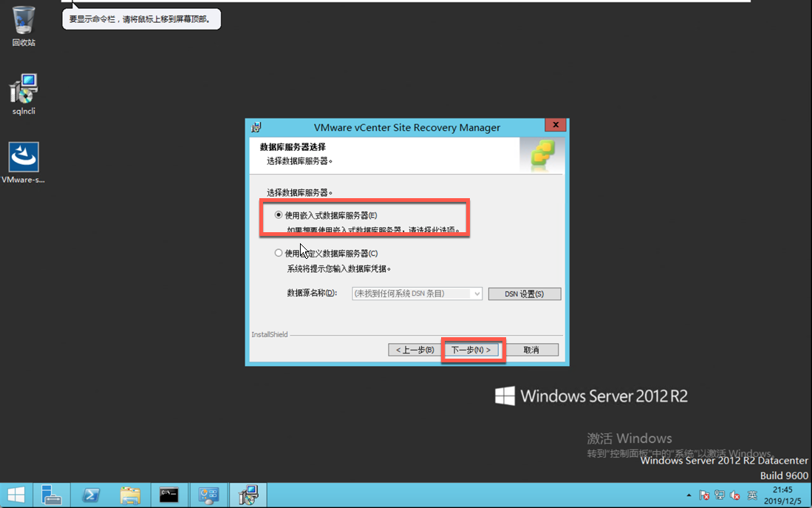Screen dimensions: 812x508
Task: Select the VMware-s... desktop shortcut
Action: pyautogui.click(x=24, y=163)
